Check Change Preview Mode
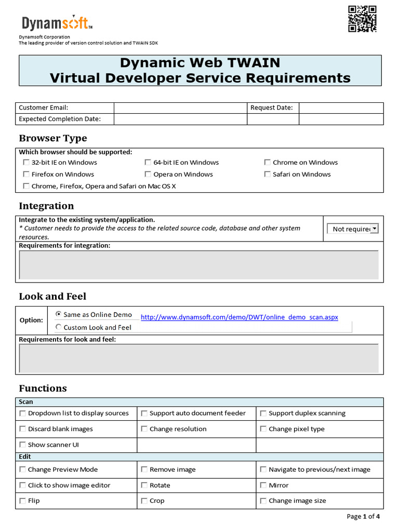Viewport: 399px width, 532px height. [23, 470]
